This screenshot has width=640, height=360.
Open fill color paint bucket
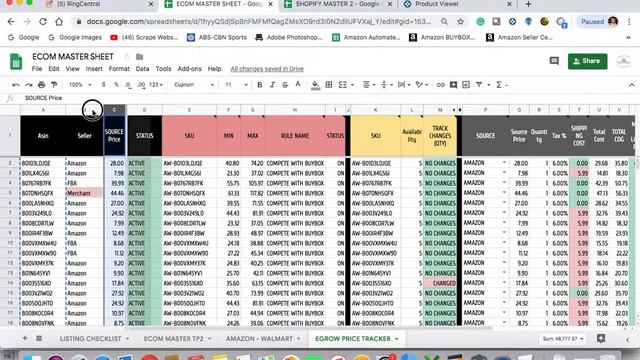pos(315,85)
